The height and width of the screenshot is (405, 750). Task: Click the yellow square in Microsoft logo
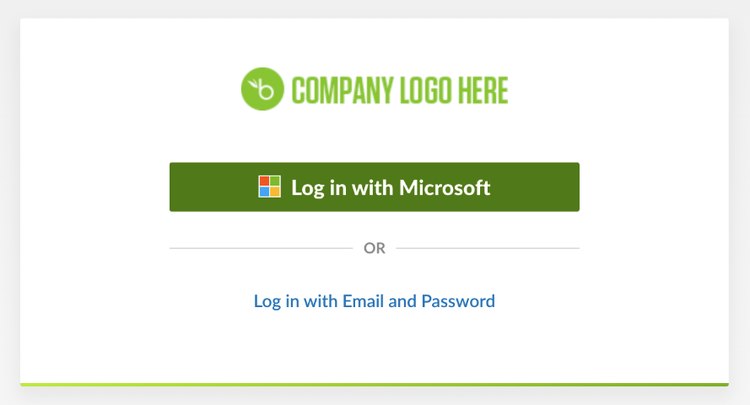click(275, 192)
